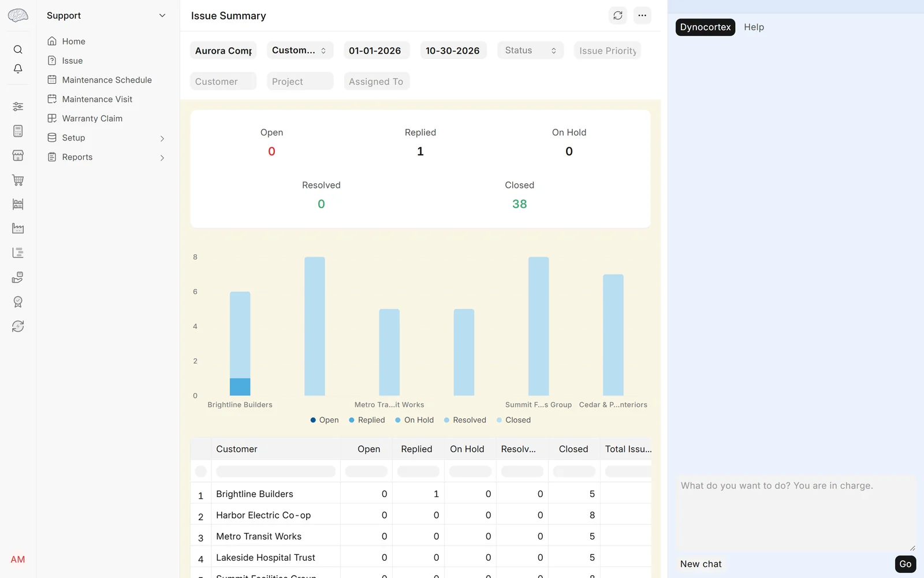Refresh the Issue Summary report
Viewport: 924px width, 578px height.
click(x=618, y=16)
